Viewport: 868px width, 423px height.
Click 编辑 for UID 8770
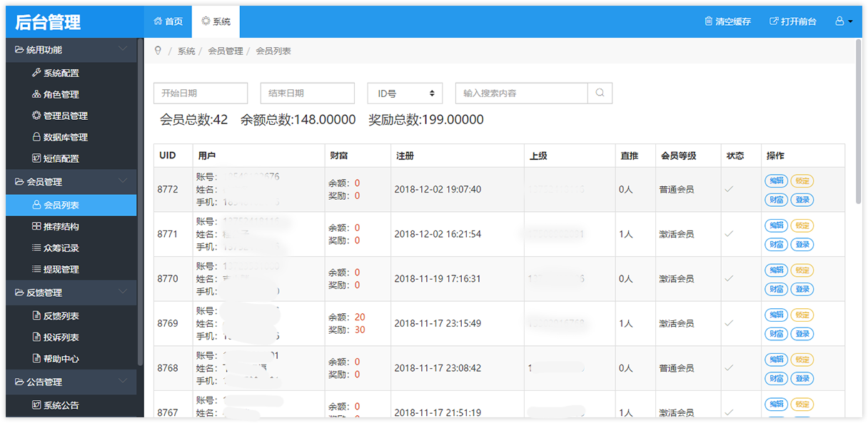coord(776,270)
